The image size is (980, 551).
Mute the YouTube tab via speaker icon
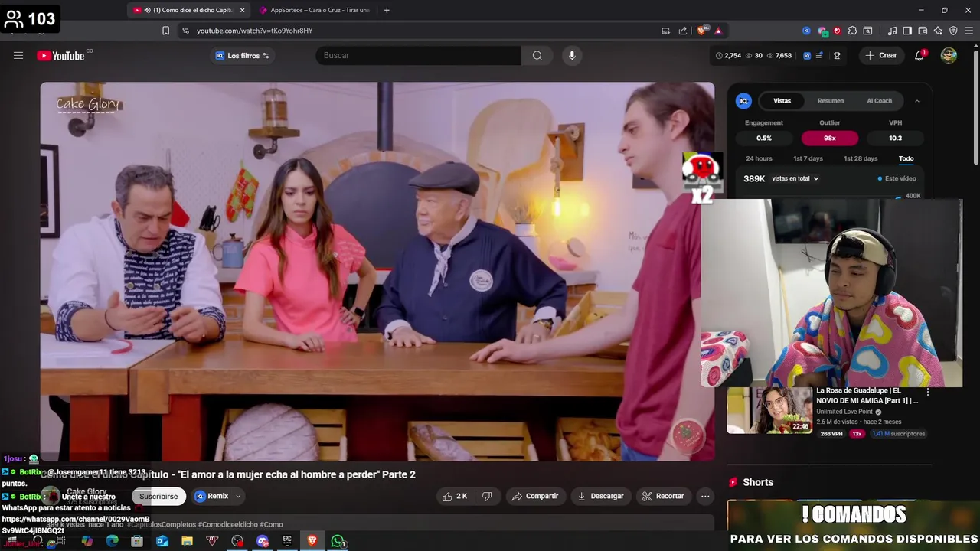tap(147, 10)
